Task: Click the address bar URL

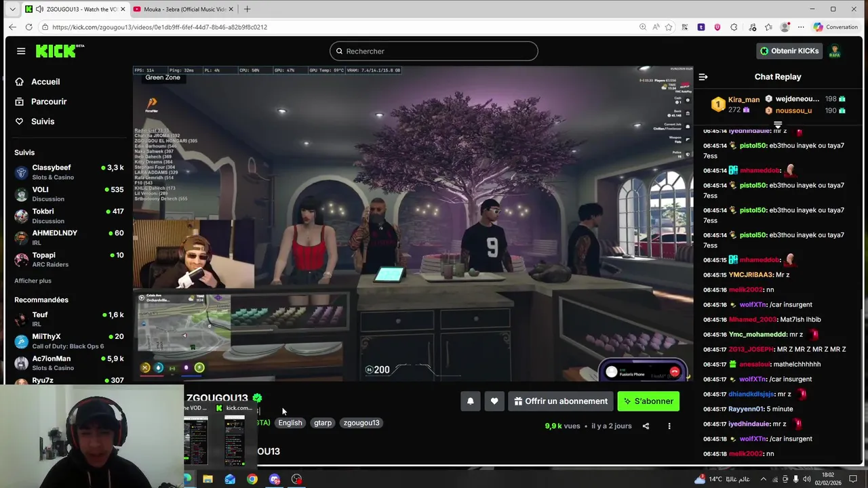Action: pos(159,27)
